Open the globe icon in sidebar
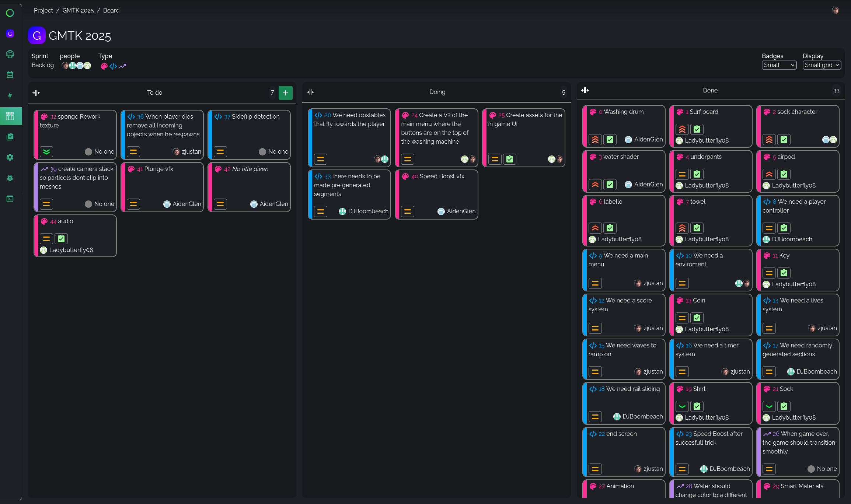This screenshot has height=504, width=851. (x=10, y=54)
